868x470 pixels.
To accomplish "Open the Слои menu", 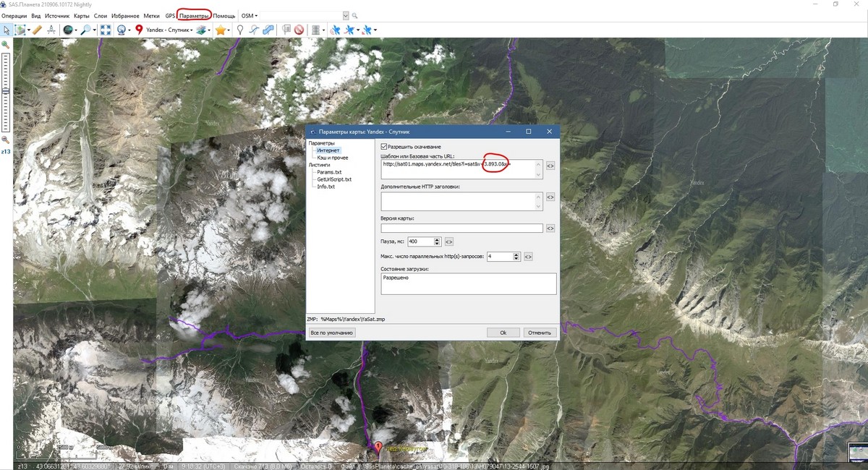I will [101, 16].
